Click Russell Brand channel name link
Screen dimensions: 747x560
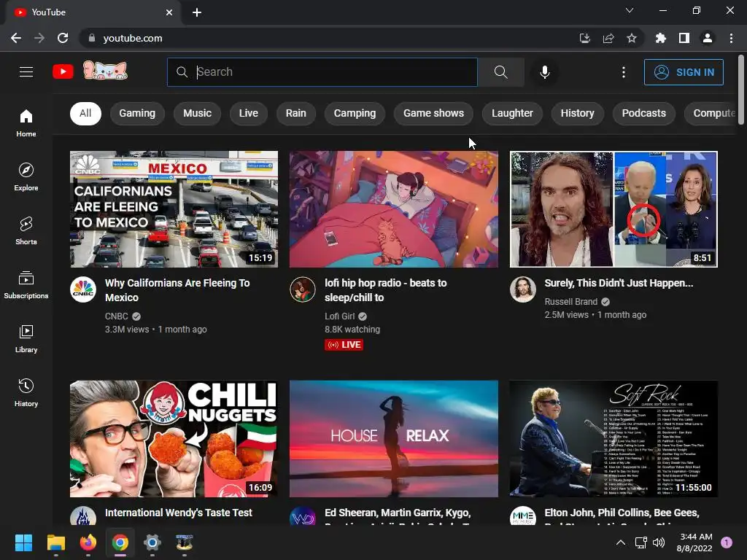[x=570, y=301]
